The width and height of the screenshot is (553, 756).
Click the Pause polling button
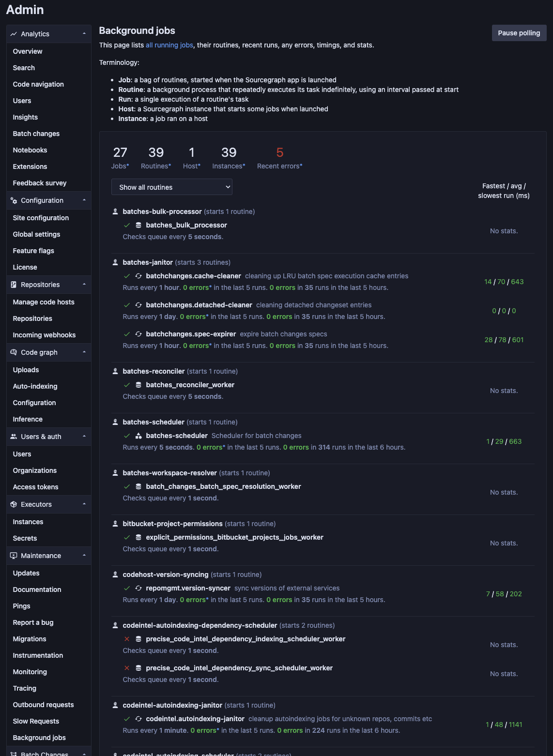[x=519, y=33]
